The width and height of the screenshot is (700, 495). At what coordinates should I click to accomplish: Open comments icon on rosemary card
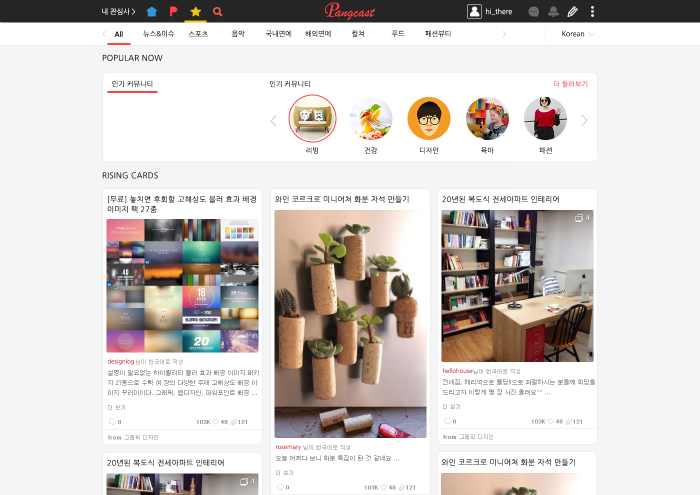(280, 487)
